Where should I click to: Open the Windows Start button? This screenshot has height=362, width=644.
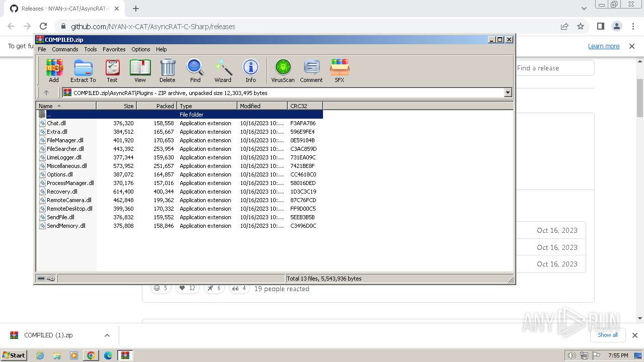[14, 355]
